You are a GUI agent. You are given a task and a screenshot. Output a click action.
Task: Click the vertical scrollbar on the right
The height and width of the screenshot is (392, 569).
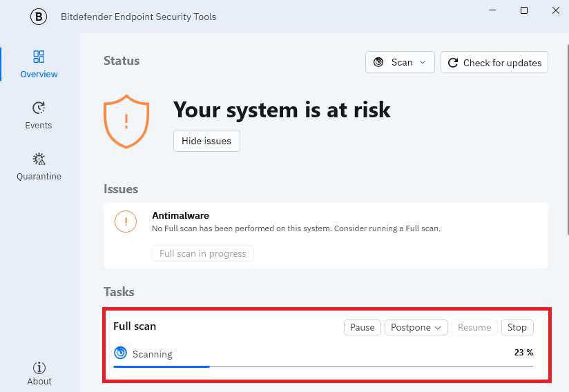(x=568, y=139)
